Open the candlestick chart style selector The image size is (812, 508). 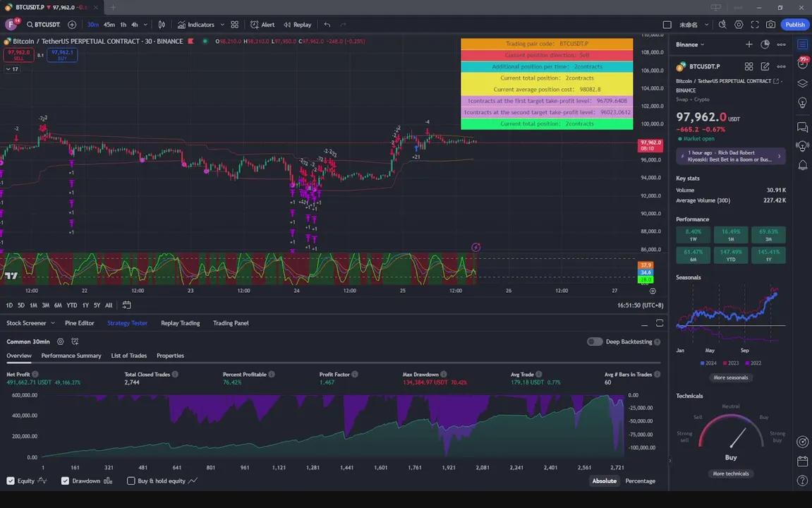pyautogui.click(x=162, y=24)
